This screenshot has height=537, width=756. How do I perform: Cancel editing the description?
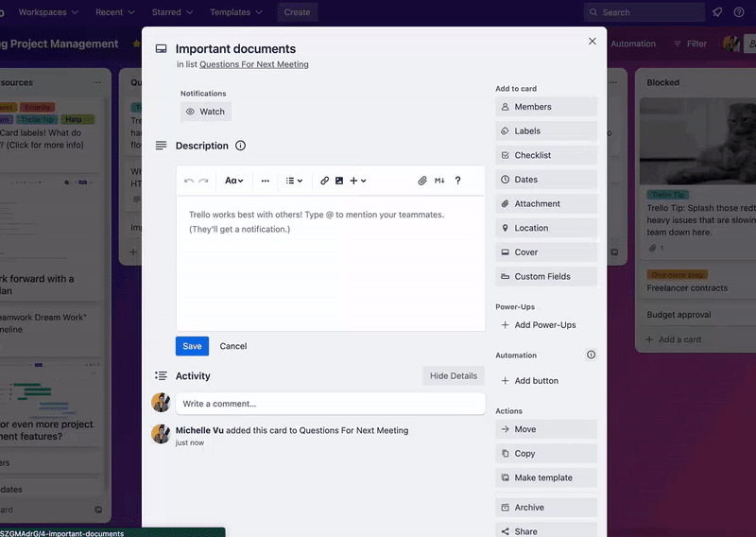(x=233, y=346)
